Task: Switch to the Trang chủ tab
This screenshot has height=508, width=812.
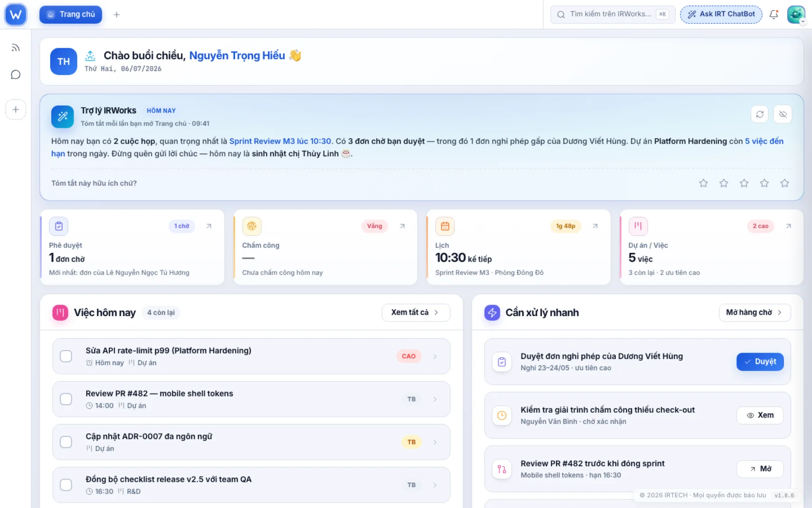Action: (71, 14)
